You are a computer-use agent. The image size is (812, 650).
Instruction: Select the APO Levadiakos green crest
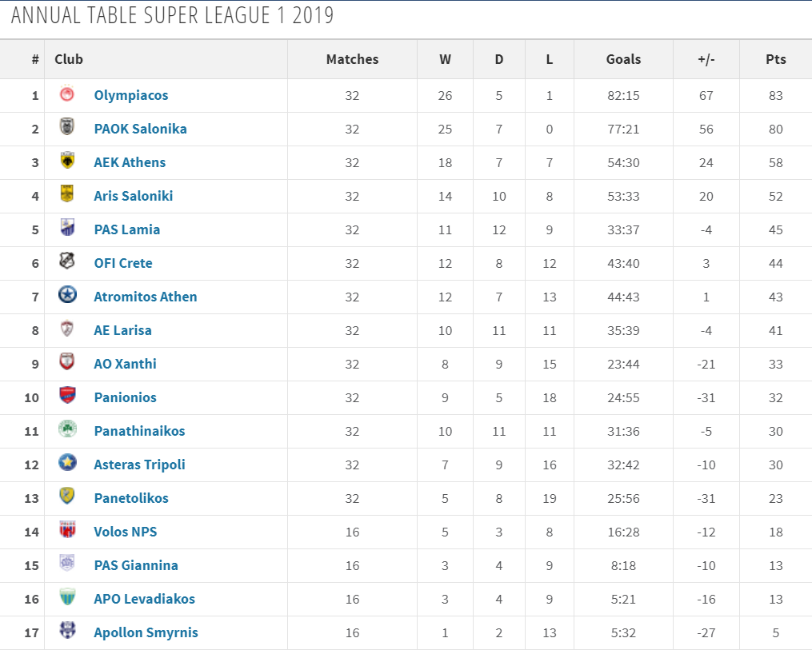(67, 596)
